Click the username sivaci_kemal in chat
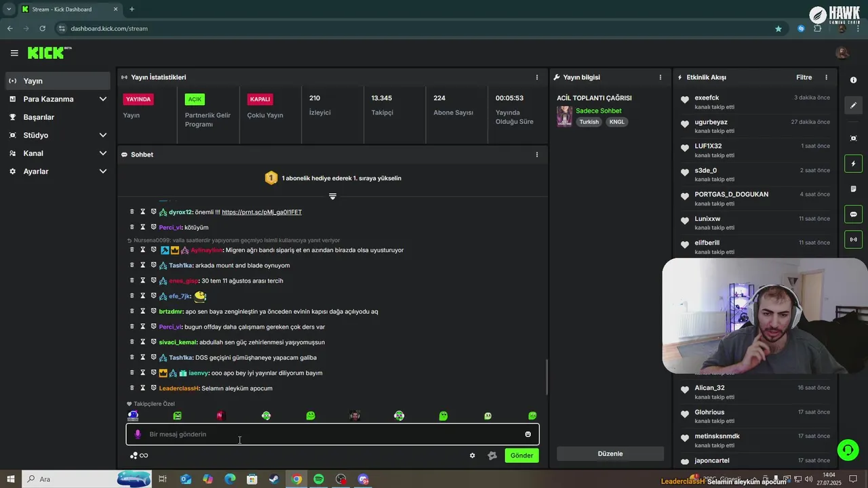Image resolution: width=868 pixels, height=488 pixels. coord(178,342)
